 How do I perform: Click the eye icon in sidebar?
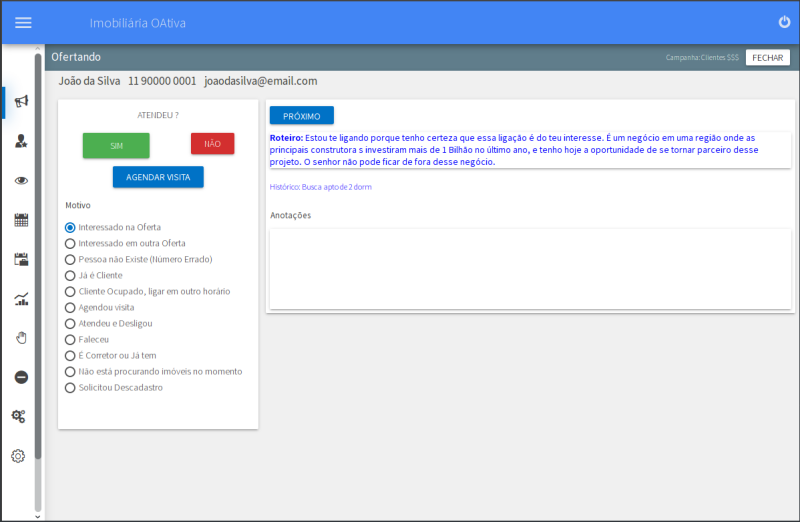tap(21, 181)
